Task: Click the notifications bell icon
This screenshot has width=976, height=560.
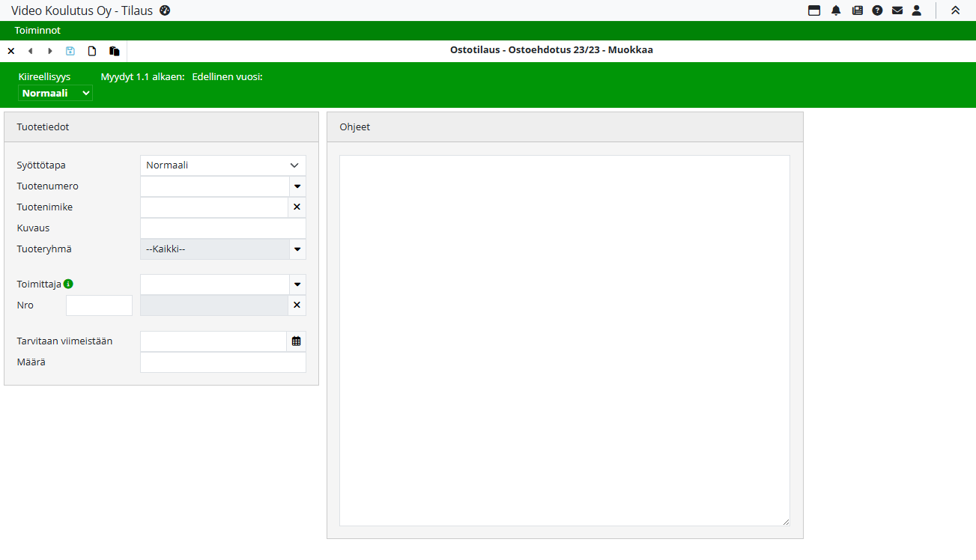Action: pyautogui.click(x=836, y=10)
